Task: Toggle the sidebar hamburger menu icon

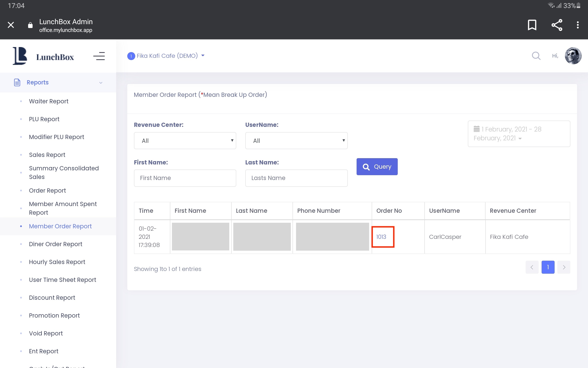Action: click(x=99, y=56)
